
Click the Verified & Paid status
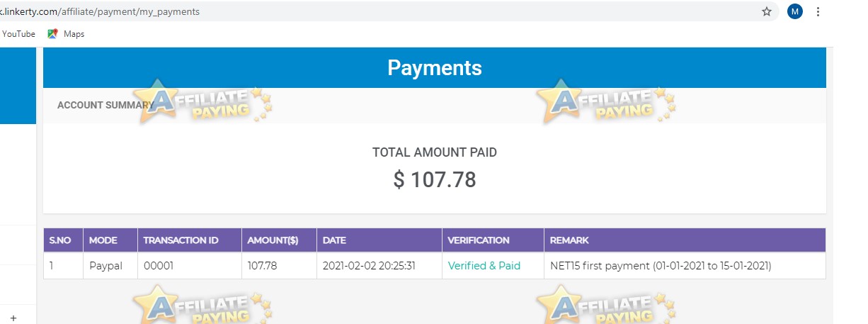coord(484,266)
